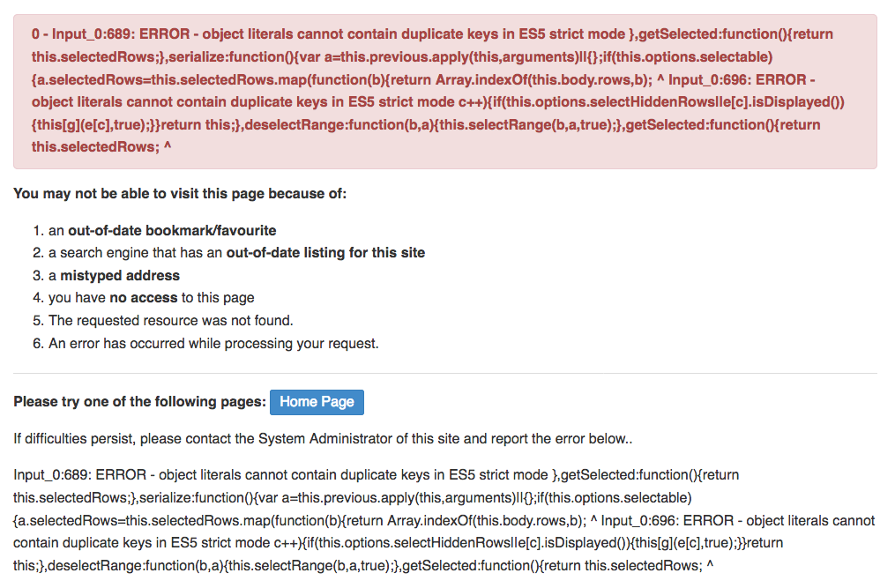The image size is (895, 588).
Task: Click the bold "mistyped address" text
Action: pos(120,275)
